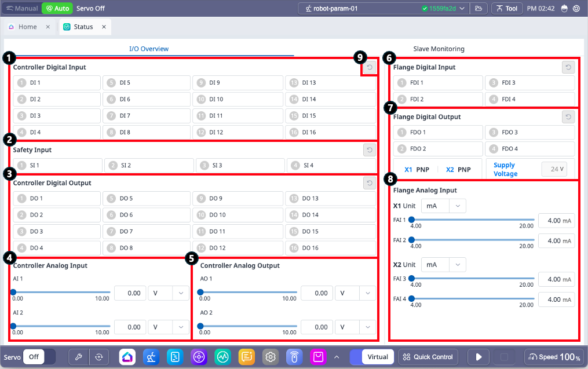Switch to the Slave Monitoring tab
The image size is (588, 369).
[439, 49]
